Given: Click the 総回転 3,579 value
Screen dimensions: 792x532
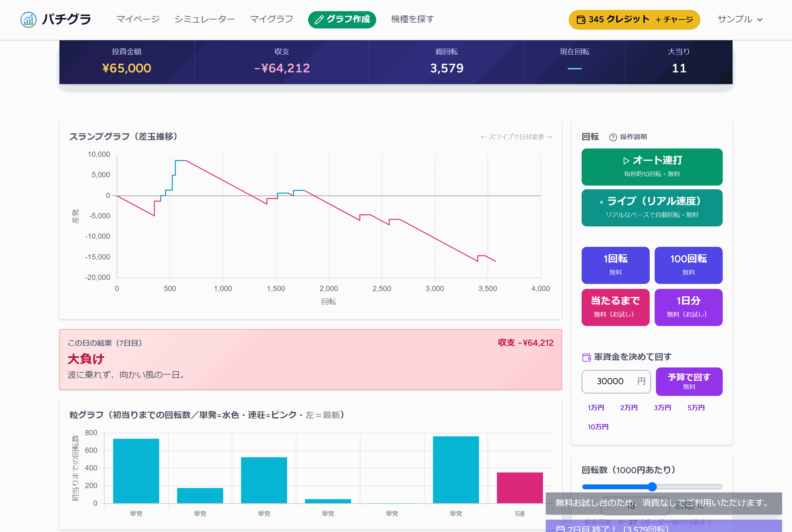Looking at the screenshot, I should [x=446, y=68].
